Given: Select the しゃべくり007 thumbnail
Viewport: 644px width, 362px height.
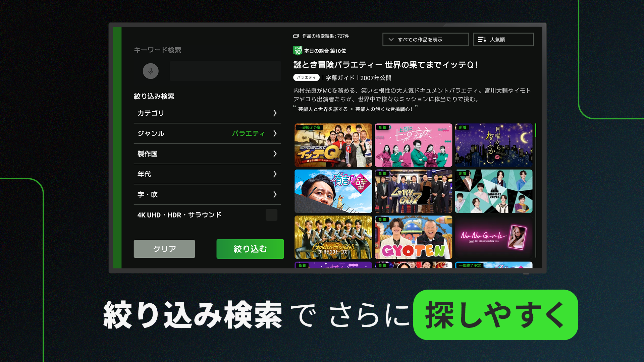Looking at the screenshot, I should click(x=413, y=191).
